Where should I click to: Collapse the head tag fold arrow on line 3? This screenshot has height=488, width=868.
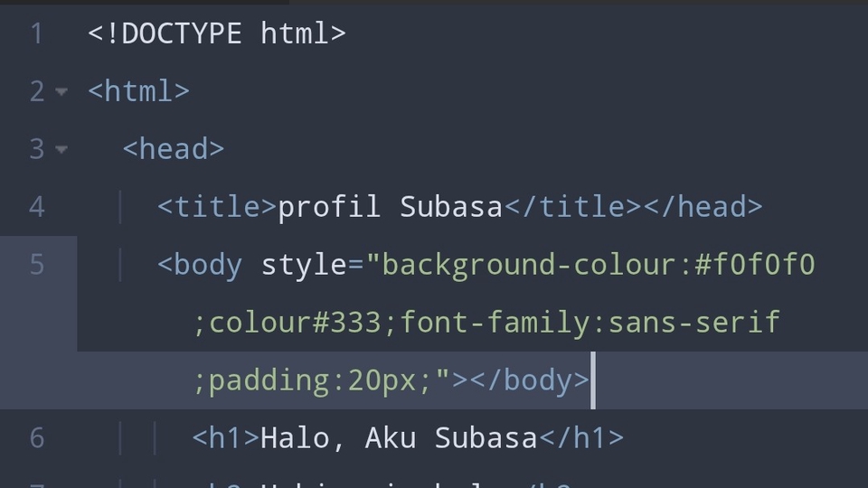61,149
